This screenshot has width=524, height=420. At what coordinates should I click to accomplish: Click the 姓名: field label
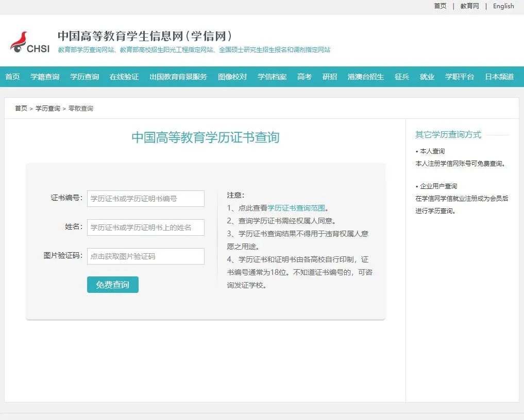tap(74, 226)
